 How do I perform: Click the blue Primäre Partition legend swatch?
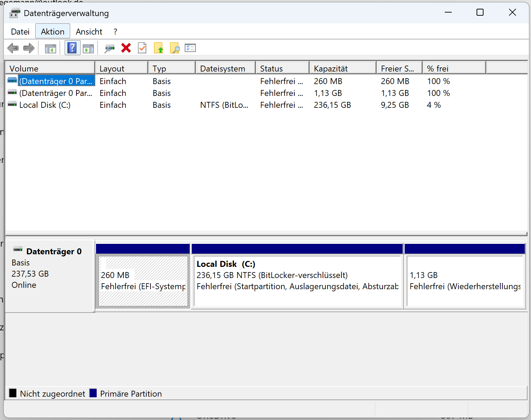tap(93, 393)
